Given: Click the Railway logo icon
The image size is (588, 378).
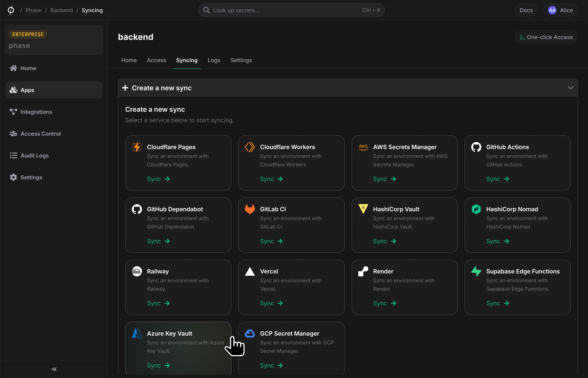Looking at the screenshot, I should tap(137, 271).
